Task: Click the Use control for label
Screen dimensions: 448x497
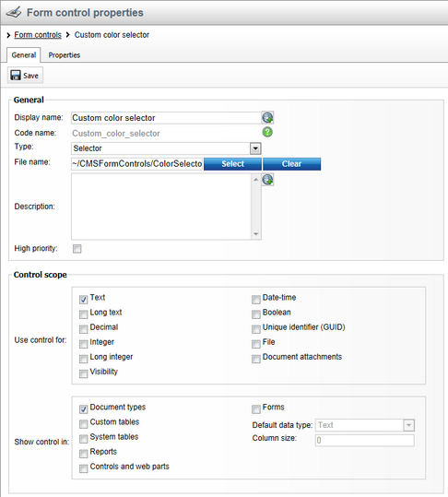Action: coord(41,340)
